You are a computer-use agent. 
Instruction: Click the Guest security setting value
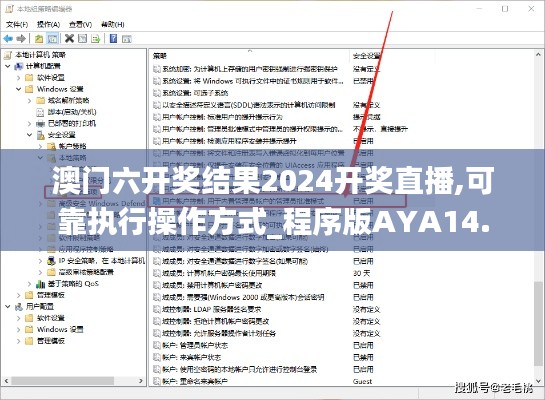tap(362, 382)
